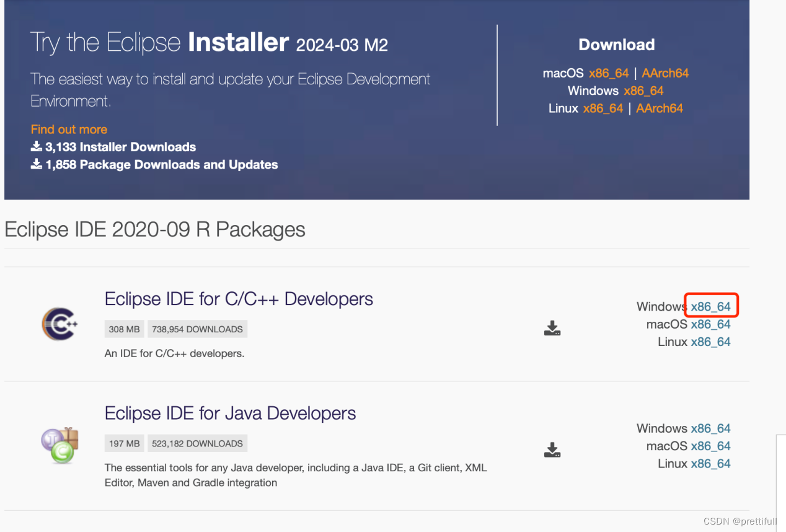
Task: Download Java IDE for Windows x86_64
Action: point(711,428)
